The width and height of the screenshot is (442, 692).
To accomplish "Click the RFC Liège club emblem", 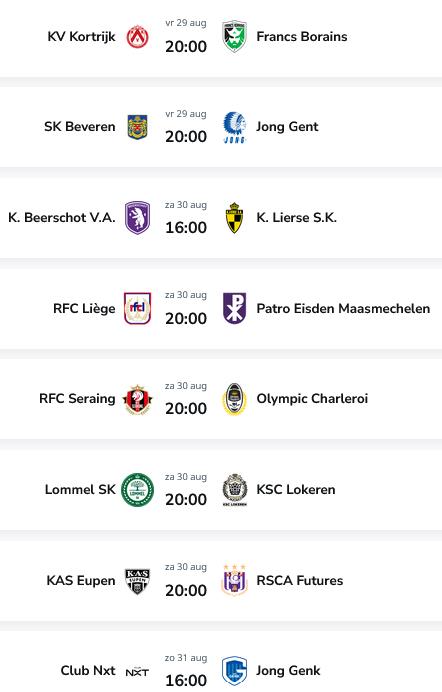I will (138, 308).
